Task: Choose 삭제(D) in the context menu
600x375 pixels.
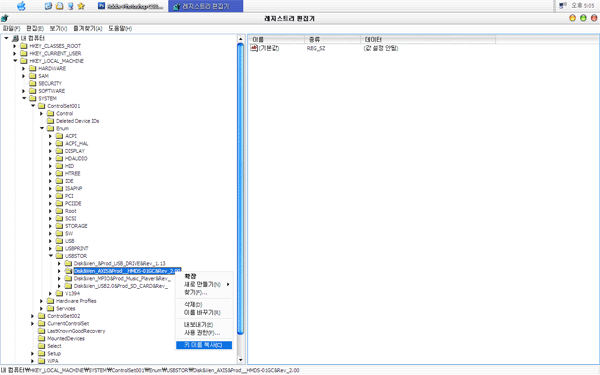Action: 204,305
